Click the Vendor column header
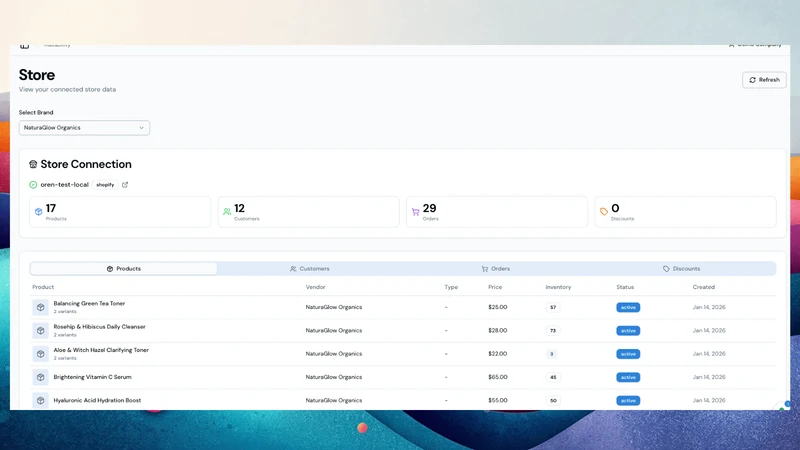Viewport: 800px width, 450px height. (315, 287)
